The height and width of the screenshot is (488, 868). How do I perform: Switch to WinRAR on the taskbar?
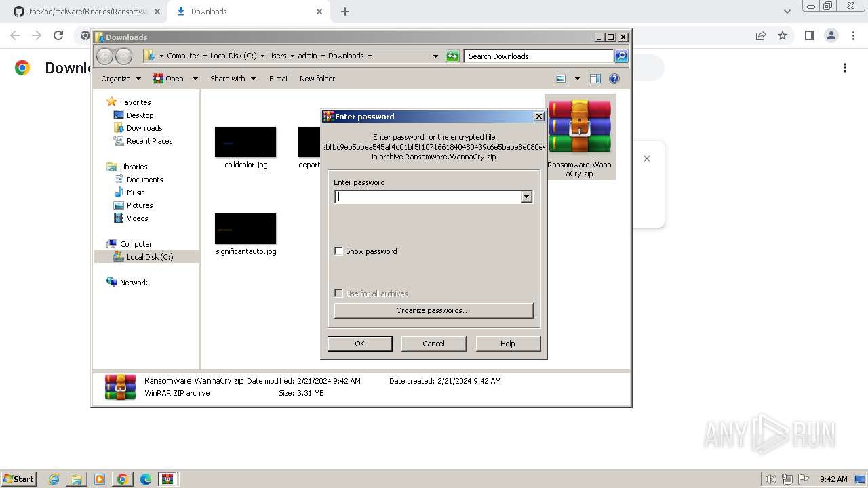[x=167, y=479]
